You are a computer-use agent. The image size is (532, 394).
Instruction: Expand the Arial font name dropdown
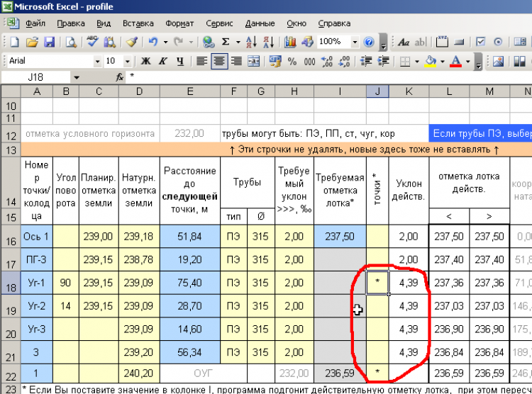click(97, 61)
